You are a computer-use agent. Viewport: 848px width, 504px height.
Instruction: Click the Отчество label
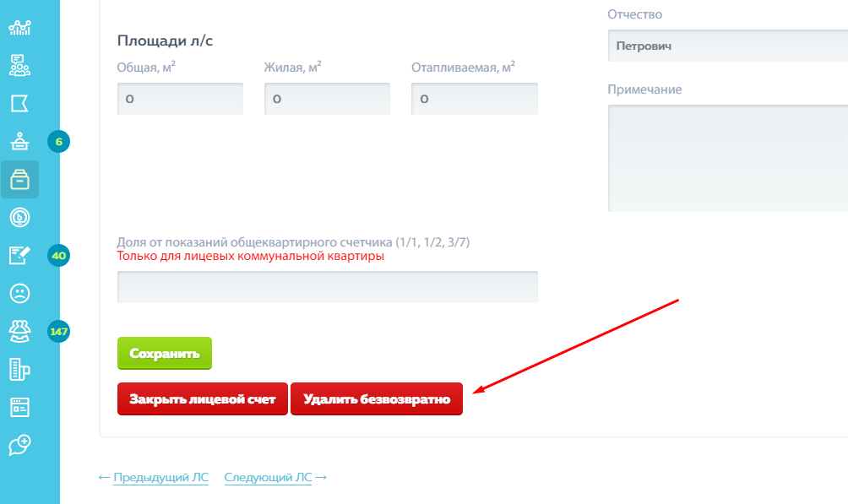click(635, 14)
